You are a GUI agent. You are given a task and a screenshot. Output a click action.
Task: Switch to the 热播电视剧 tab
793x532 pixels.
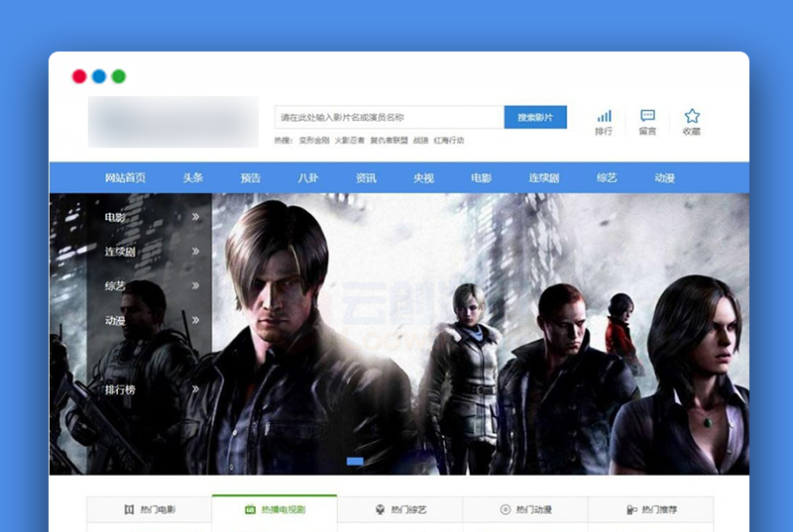click(x=275, y=510)
